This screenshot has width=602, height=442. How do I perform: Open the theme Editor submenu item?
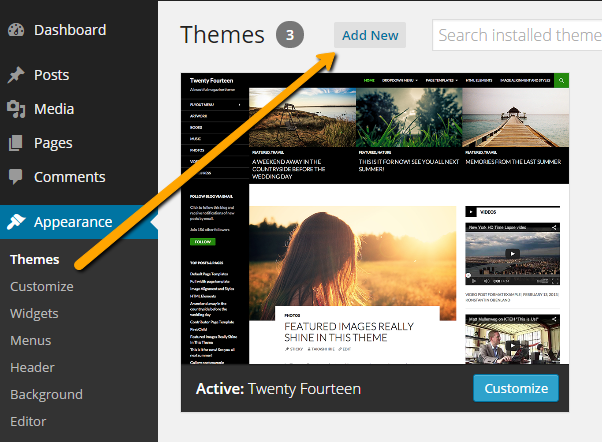(x=28, y=422)
